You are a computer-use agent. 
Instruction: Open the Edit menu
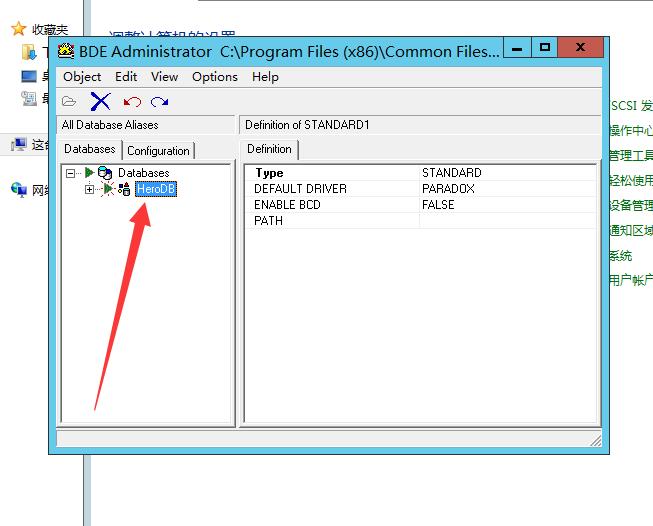pyautogui.click(x=126, y=76)
